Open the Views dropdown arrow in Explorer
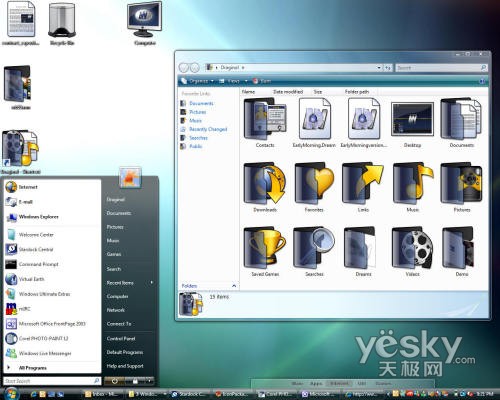Screen dimensions: 500x400 (246, 81)
